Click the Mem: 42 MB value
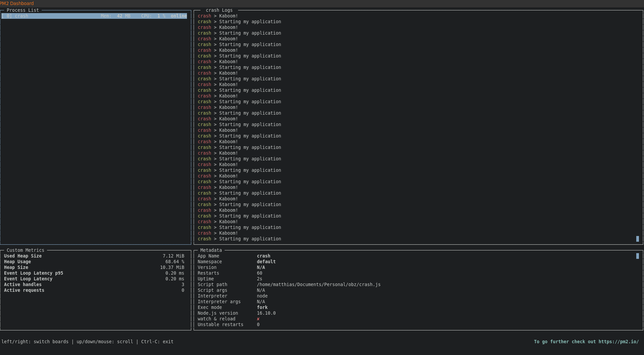Viewport: 644px width, 355px height. click(115, 16)
